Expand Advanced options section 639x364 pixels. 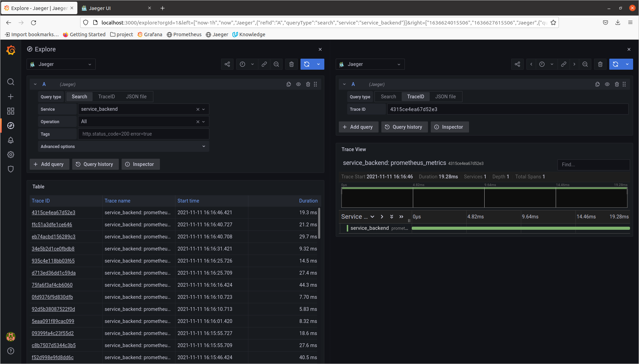click(x=123, y=146)
